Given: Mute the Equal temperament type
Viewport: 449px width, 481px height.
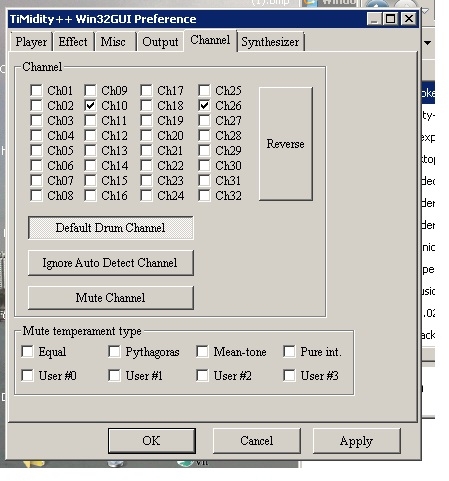Looking at the screenshot, I should click(27, 351).
